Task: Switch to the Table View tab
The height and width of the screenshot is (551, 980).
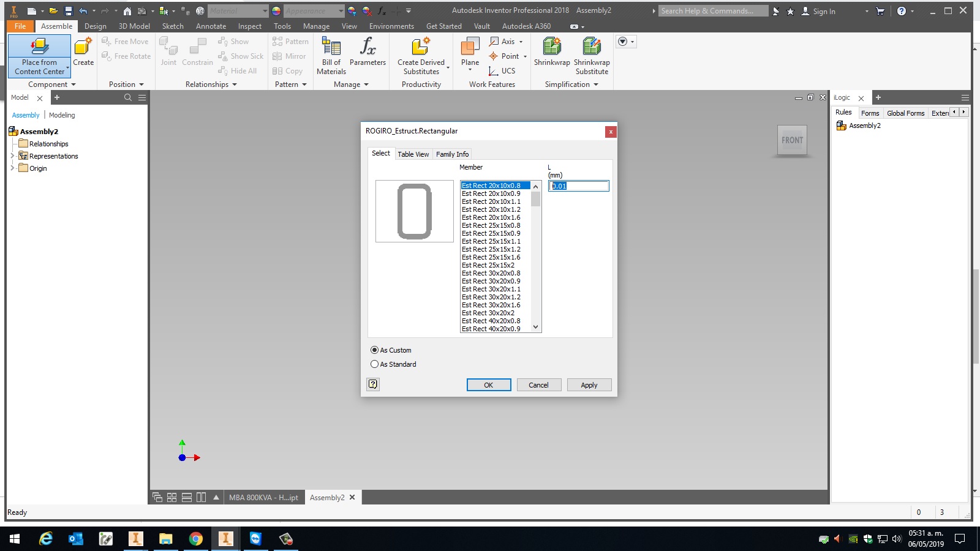Action: (x=413, y=154)
